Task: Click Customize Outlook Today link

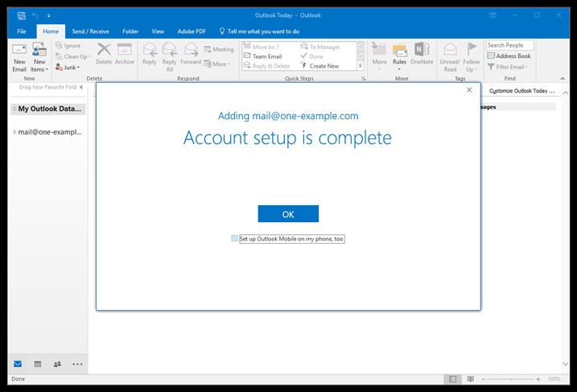Action: coord(521,91)
